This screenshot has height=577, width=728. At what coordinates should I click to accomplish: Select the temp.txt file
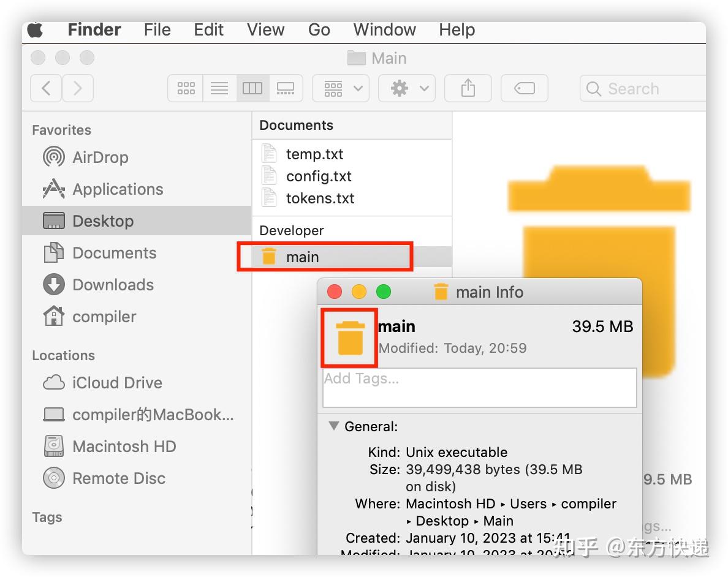pos(352,154)
